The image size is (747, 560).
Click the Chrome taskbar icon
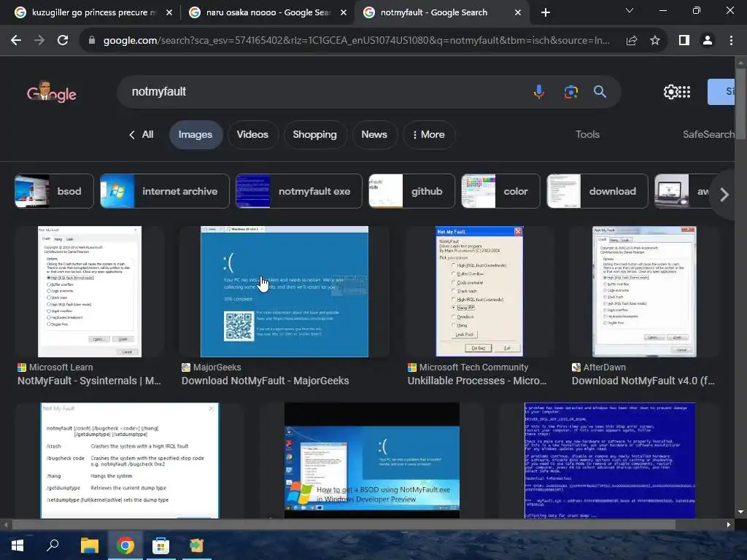pyautogui.click(x=125, y=545)
